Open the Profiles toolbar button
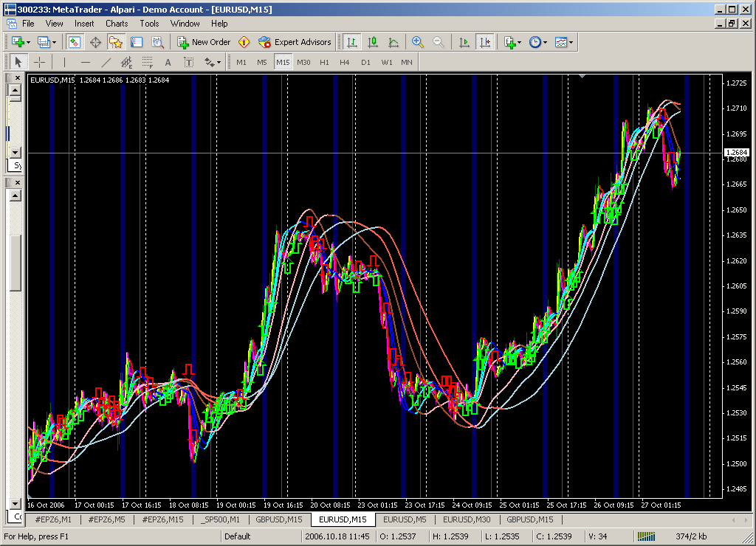 coord(44,42)
